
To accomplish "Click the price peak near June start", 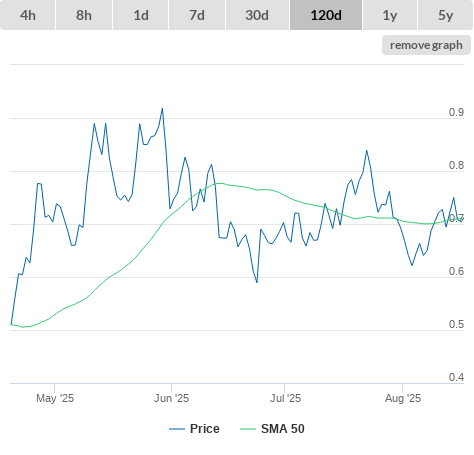I will pyautogui.click(x=162, y=109).
